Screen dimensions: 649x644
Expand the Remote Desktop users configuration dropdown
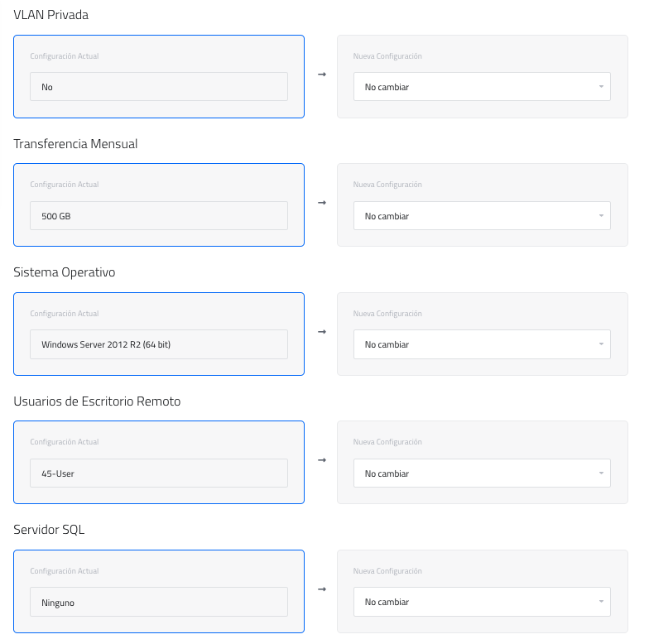click(x=482, y=473)
